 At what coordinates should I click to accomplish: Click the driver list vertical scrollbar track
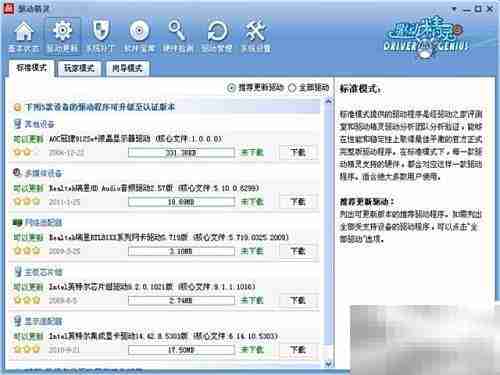click(328, 232)
